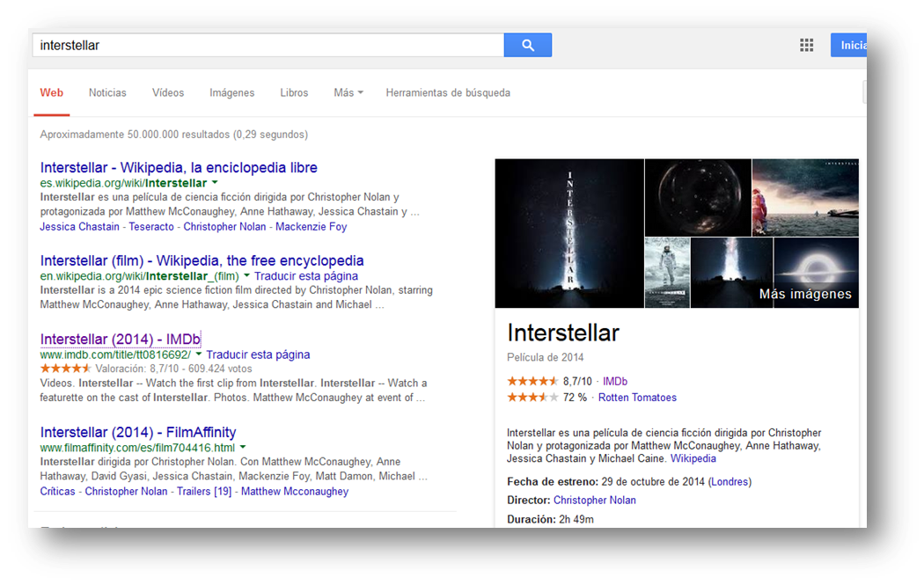This screenshot has height=585, width=924.
Task: Click the IMDb star rating in results
Action: 65,369
